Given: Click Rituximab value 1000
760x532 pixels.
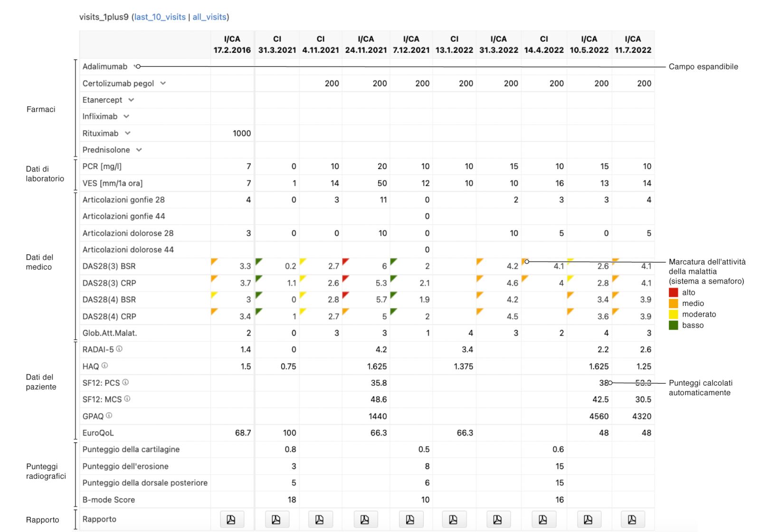Looking at the screenshot, I should (x=242, y=133).
